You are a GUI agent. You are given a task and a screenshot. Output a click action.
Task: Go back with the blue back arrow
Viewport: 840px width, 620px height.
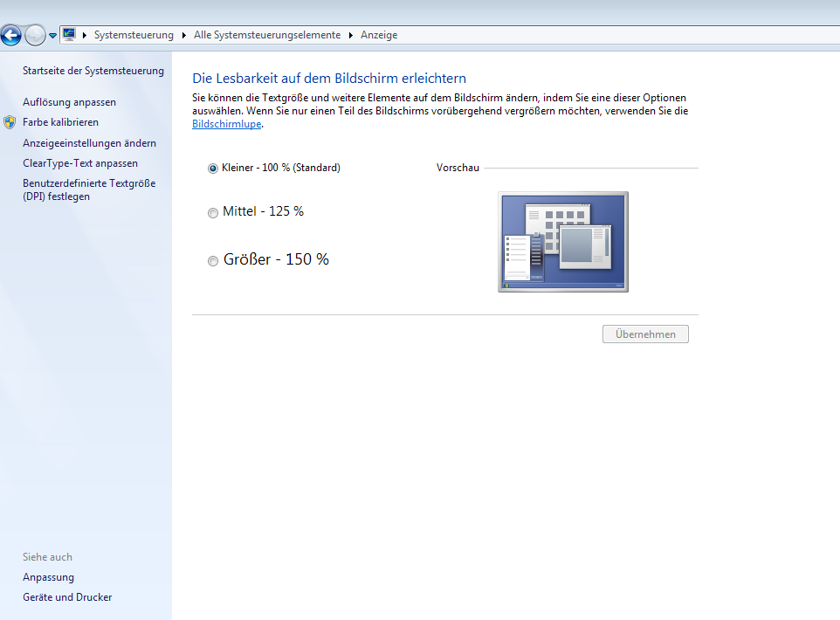click(x=10, y=36)
